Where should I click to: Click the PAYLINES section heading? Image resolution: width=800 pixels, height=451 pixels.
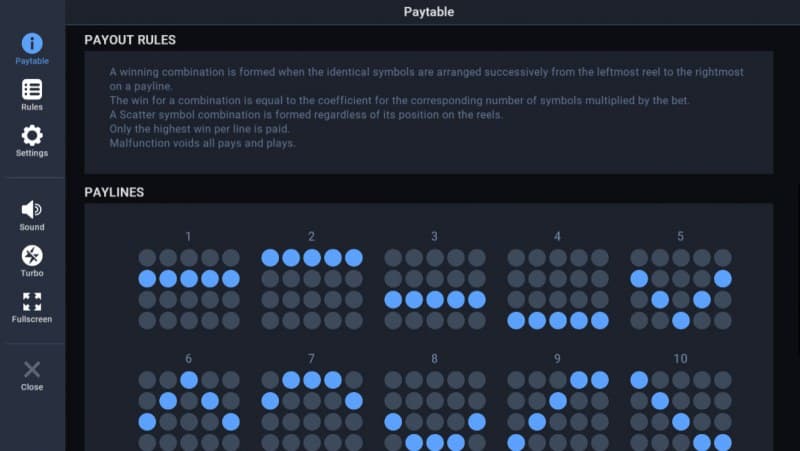[x=114, y=192]
